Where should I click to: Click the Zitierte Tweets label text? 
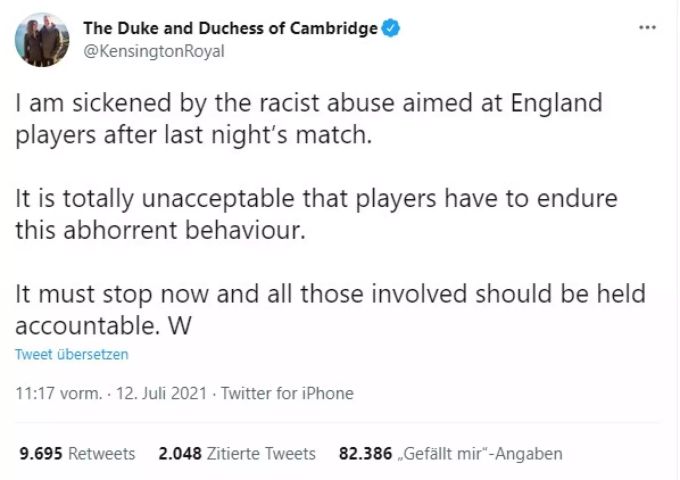[261, 454]
